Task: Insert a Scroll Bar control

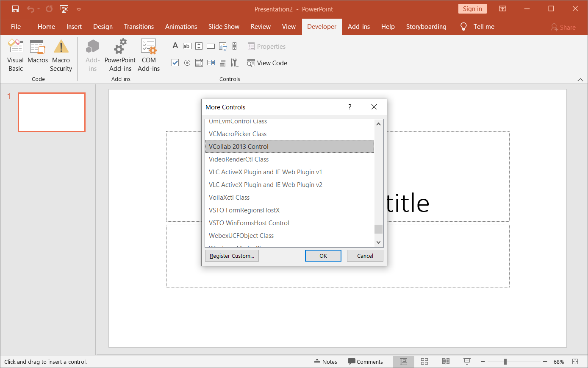Action: pos(234,46)
